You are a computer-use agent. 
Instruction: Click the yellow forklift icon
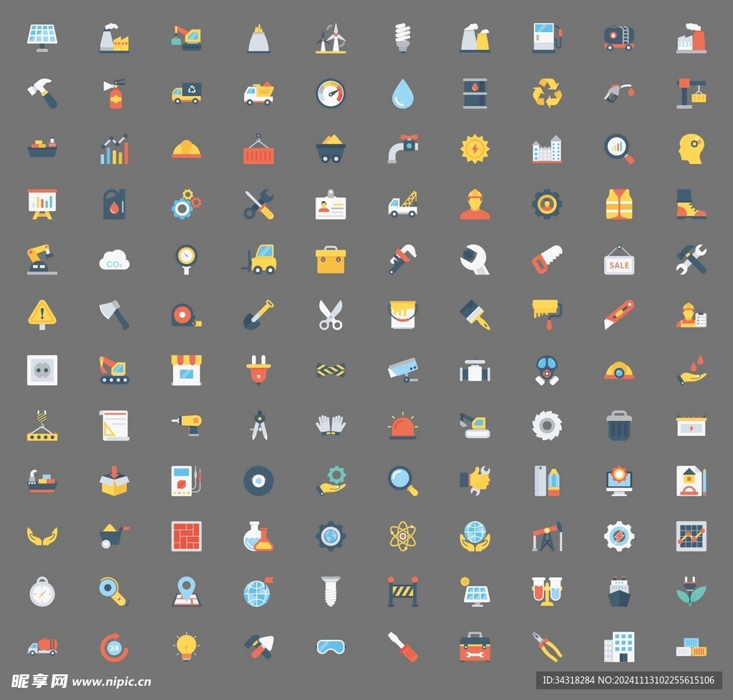coord(259,259)
